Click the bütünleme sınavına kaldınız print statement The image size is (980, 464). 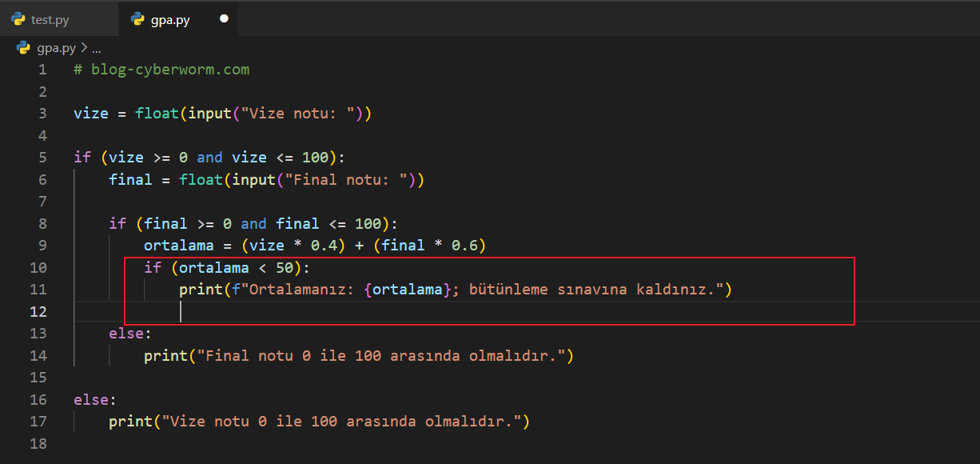[x=456, y=290]
